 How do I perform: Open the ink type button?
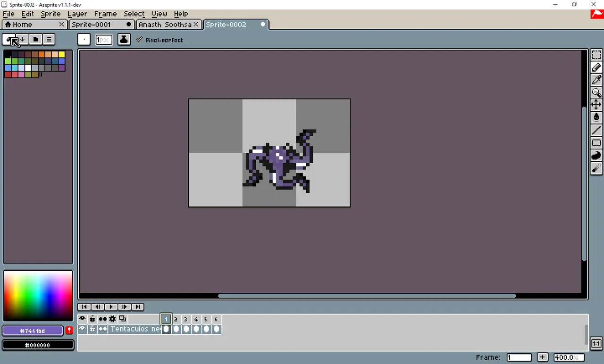(x=124, y=40)
